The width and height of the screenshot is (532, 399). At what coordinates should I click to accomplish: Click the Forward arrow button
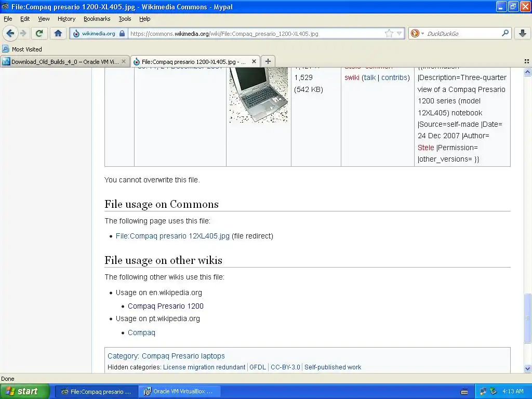point(23,33)
